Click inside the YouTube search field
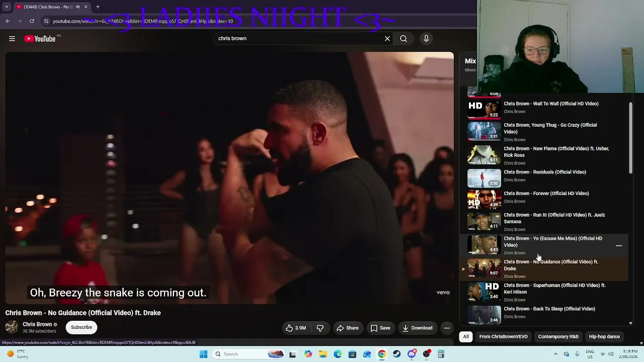This screenshot has height=362, width=644. (x=299, y=39)
